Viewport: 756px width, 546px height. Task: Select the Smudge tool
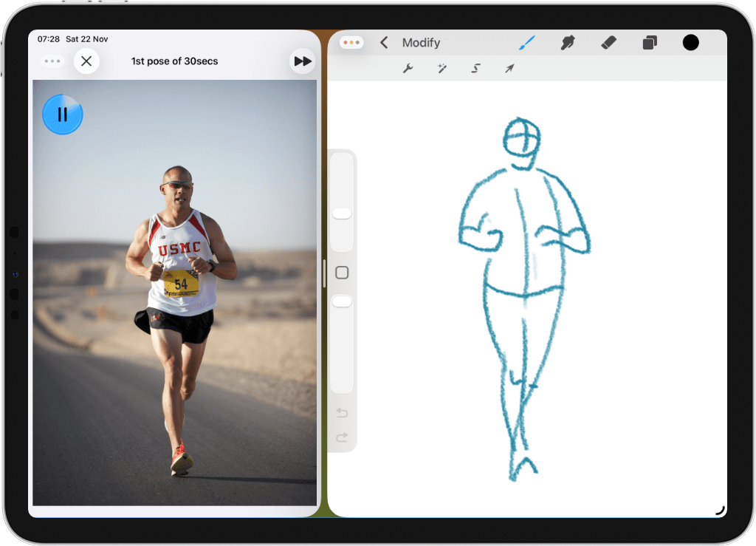pos(567,42)
